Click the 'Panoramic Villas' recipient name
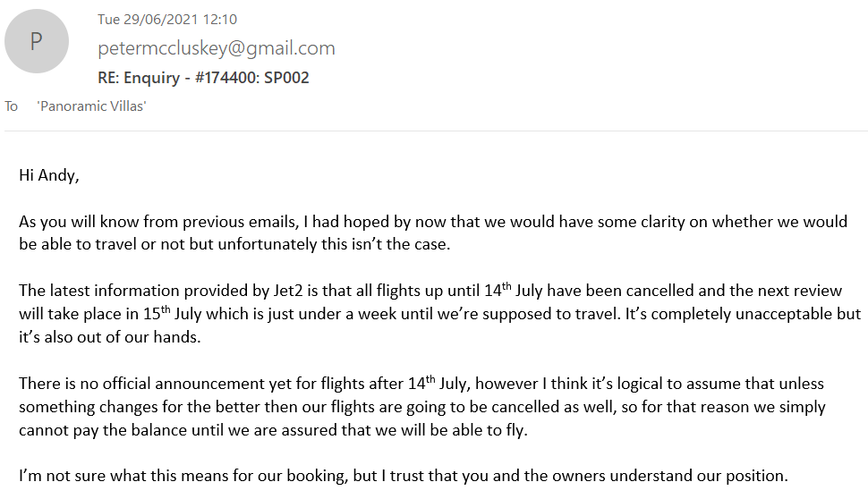Screen dimensions: 868x499 click(91, 106)
